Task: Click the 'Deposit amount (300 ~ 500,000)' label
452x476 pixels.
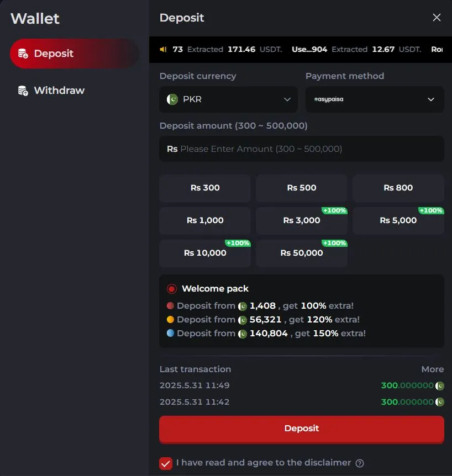Action: point(233,126)
